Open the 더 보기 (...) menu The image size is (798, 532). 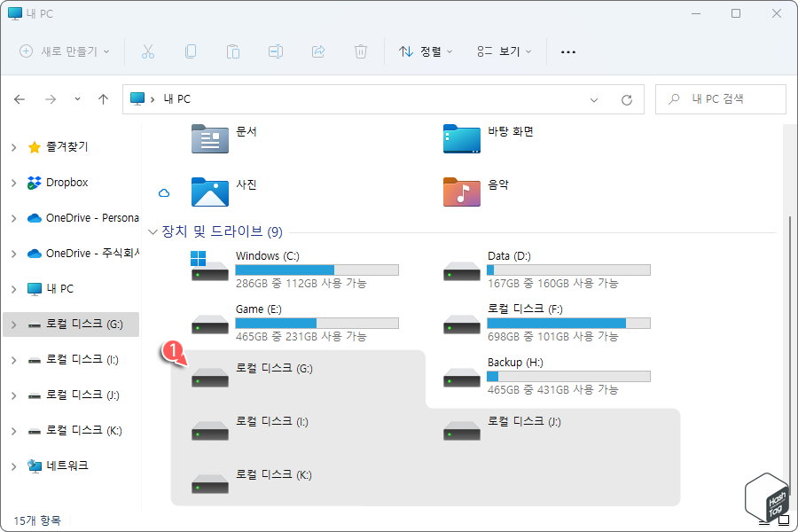pyautogui.click(x=568, y=51)
